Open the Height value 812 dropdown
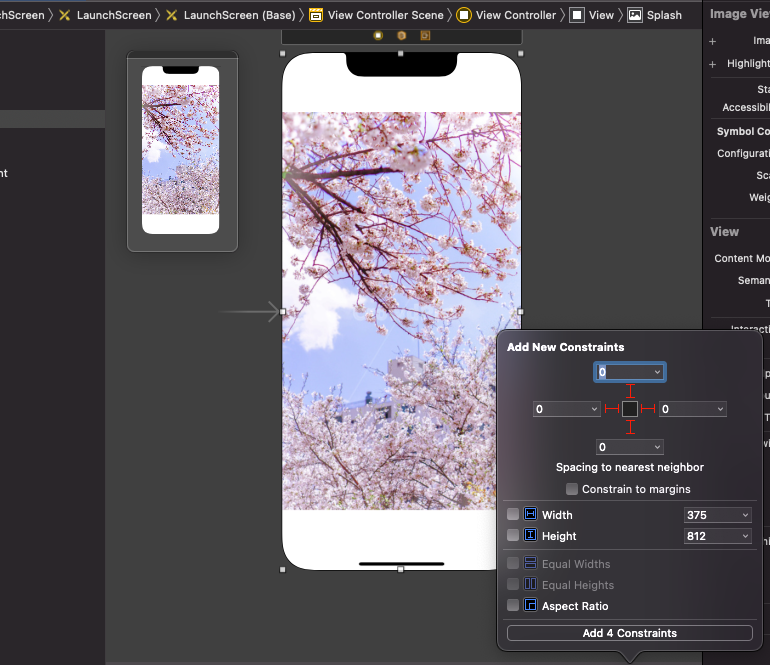 pyautogui.click(x=745, y=536)
